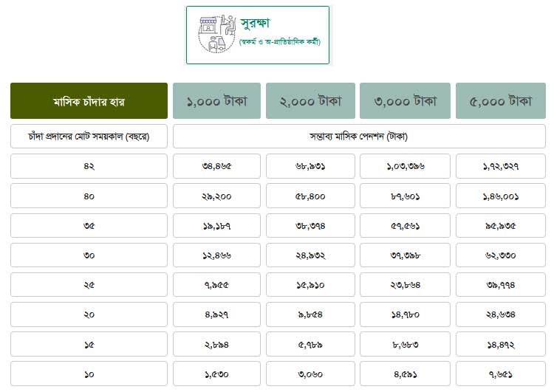Select the '৪০' years row cell
The height and width of the screenshot is (392, 554).
[89, 196]
